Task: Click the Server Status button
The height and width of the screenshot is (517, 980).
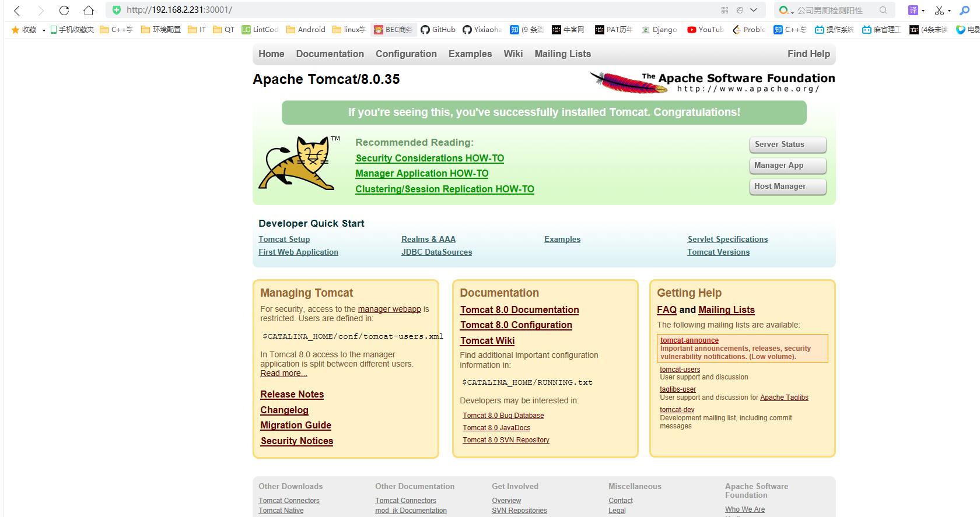Action: [x=787, y=145]
